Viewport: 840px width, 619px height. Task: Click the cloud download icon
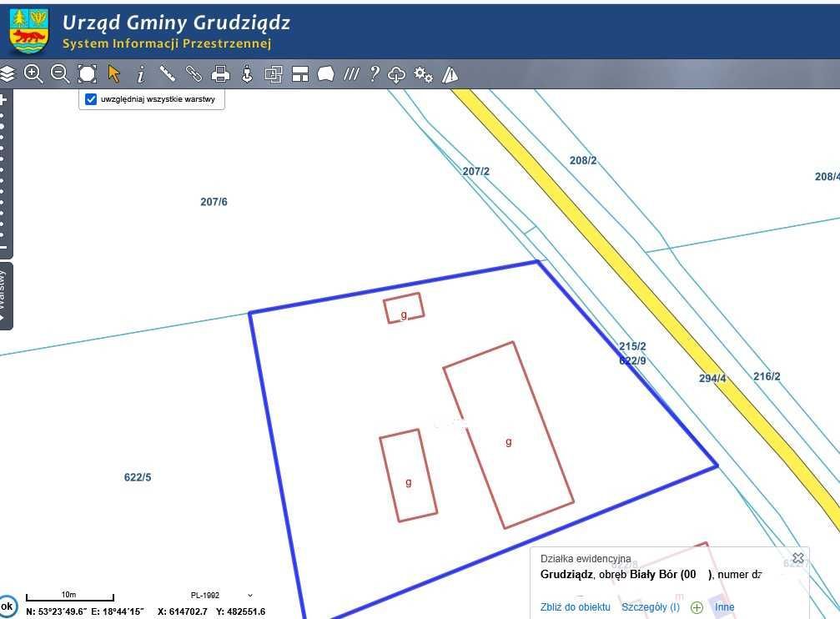click(x=396, y=74)
